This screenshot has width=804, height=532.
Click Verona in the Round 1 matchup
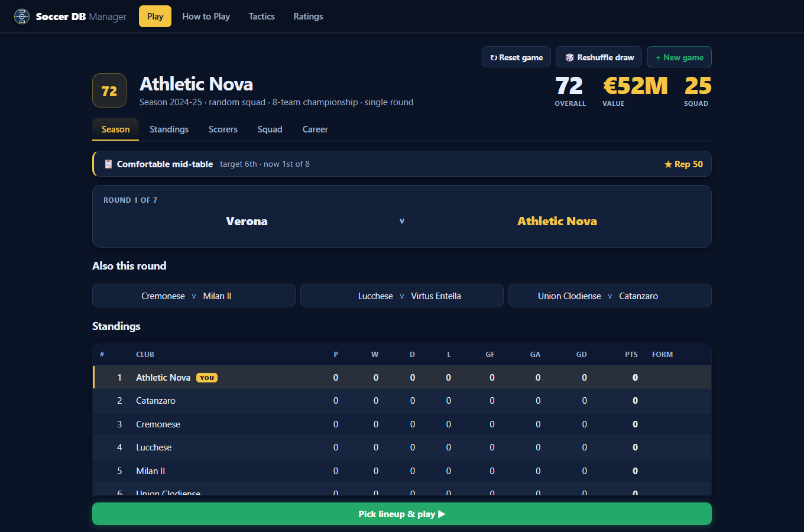coord(247,221)
